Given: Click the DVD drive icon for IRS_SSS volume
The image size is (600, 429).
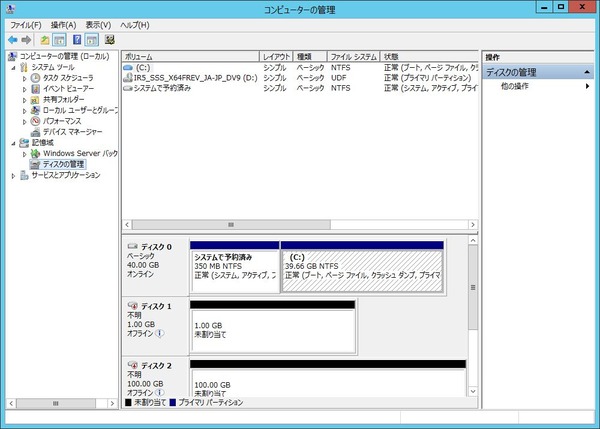Looking at the screenshot, I should (x=128, y=78).
